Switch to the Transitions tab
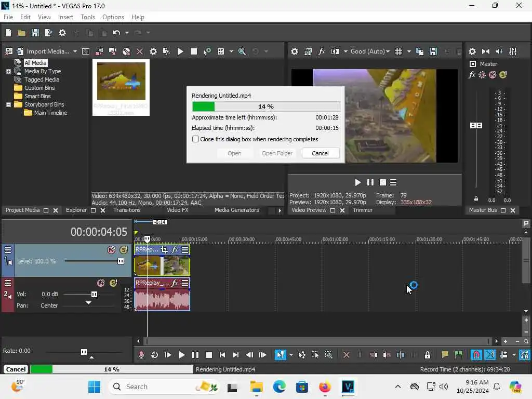 point(127,210)
